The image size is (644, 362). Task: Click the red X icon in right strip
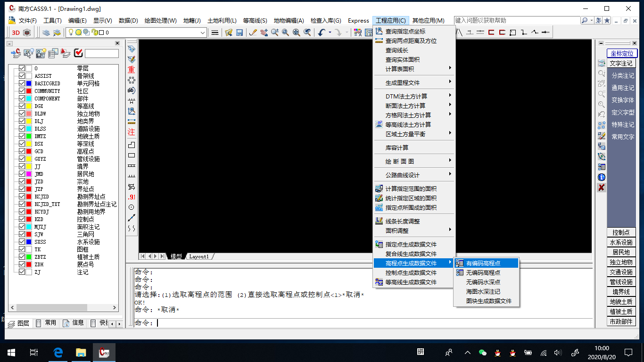[602, 188]
